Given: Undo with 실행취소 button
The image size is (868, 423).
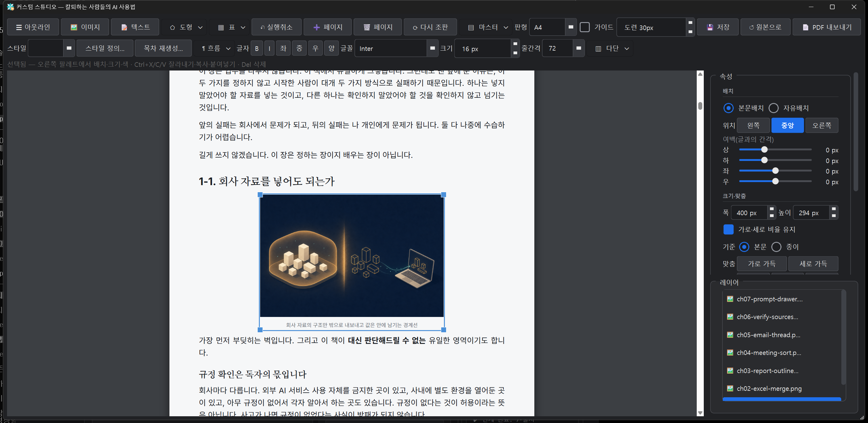Looking at the screenshot, I should [x=276, y=27].
